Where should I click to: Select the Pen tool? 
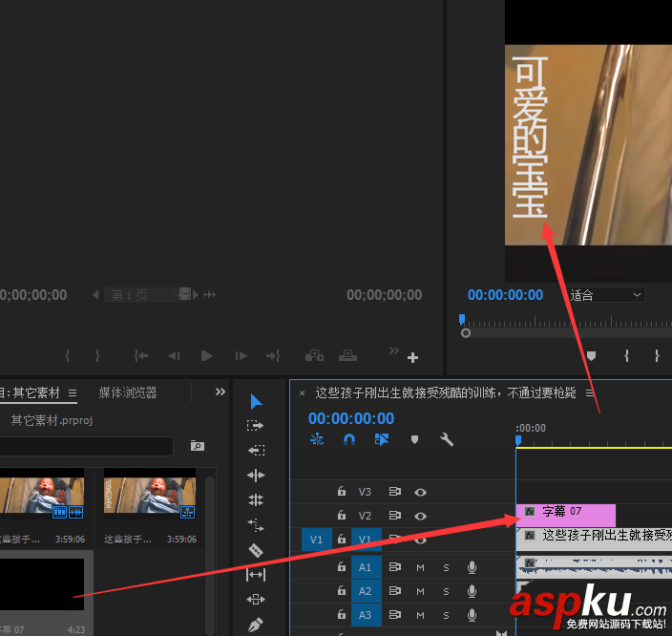pos(256,625)
